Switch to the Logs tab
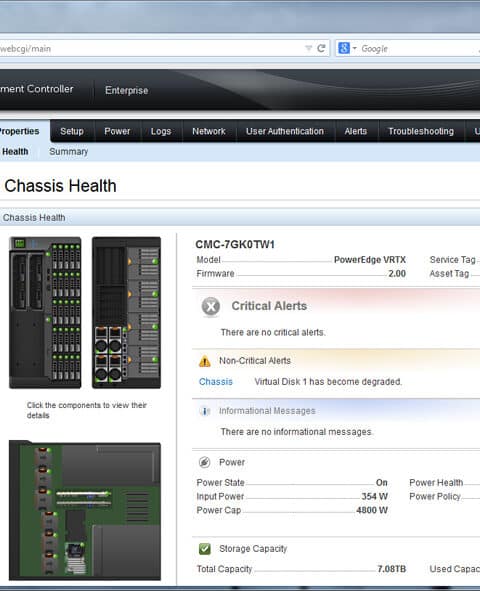 [x=161, y=131]
